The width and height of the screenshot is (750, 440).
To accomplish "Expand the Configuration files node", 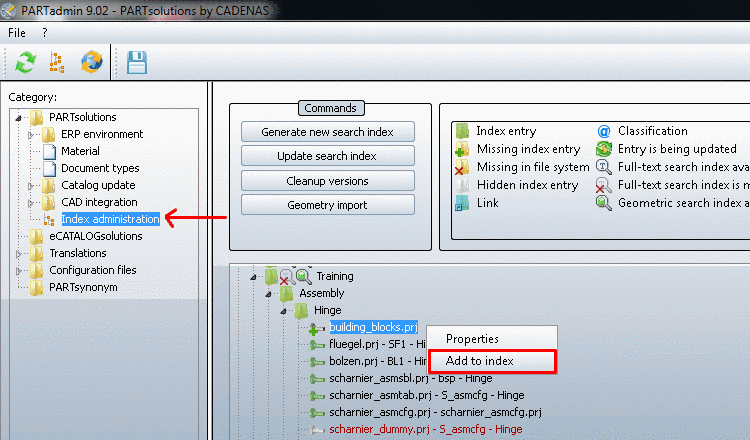I will point(19,271).
